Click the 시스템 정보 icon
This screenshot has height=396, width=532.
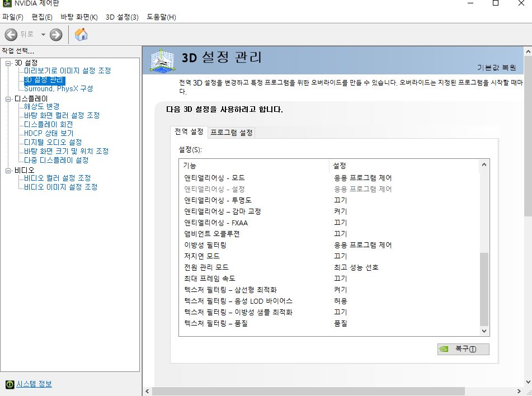10,384
